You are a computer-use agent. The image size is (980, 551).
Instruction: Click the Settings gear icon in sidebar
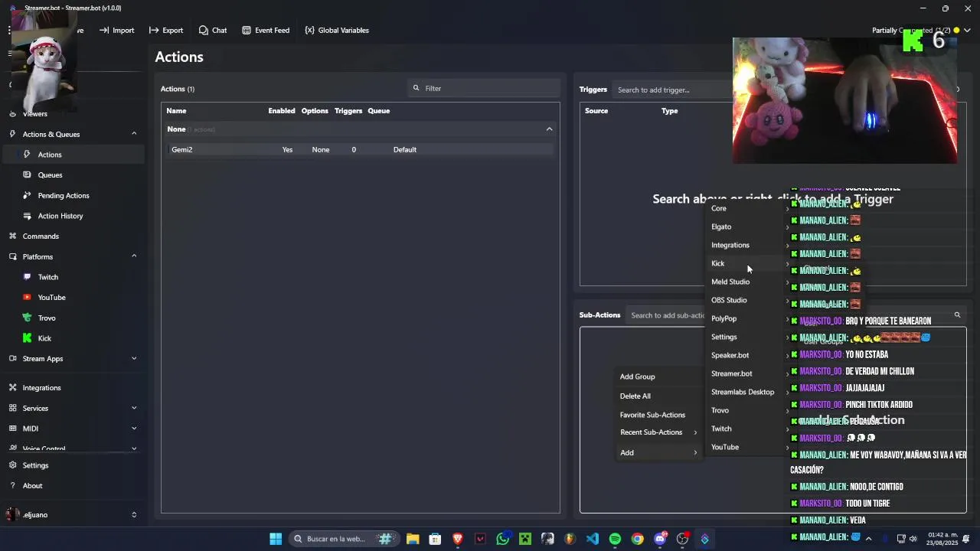pos(12,465)
